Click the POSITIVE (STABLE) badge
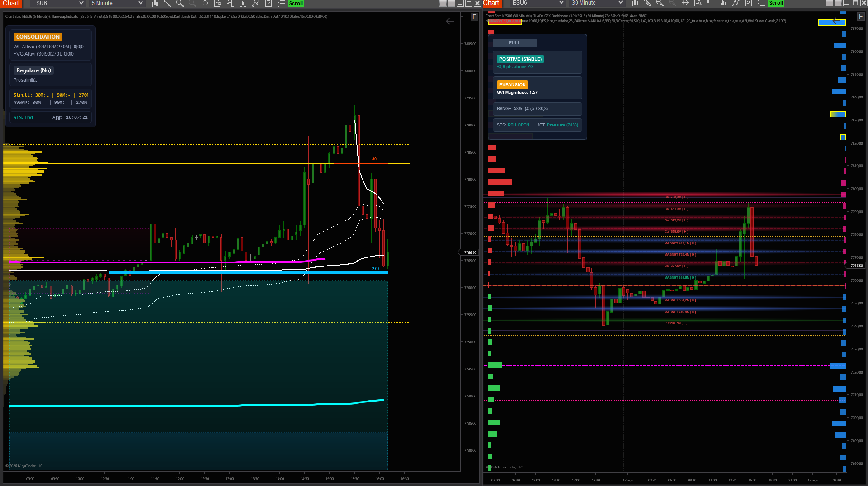Viewport: 868px width, 486px height. 520,59
